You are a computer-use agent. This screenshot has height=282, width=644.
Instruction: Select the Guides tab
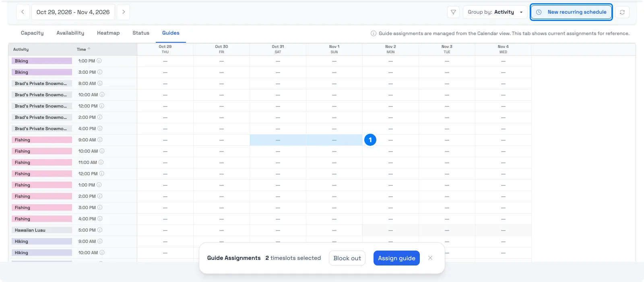pos(171,33)
